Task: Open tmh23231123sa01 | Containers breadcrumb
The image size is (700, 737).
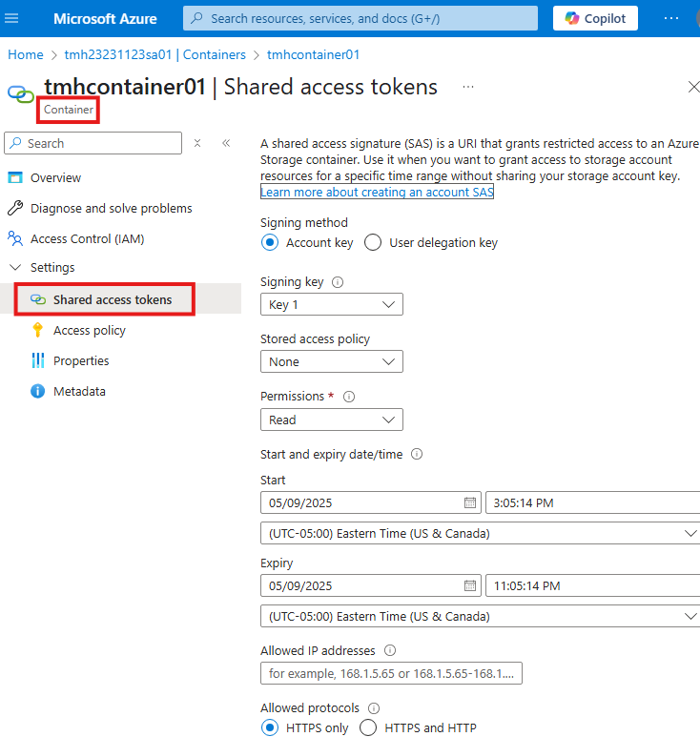Action: point(154,54)
